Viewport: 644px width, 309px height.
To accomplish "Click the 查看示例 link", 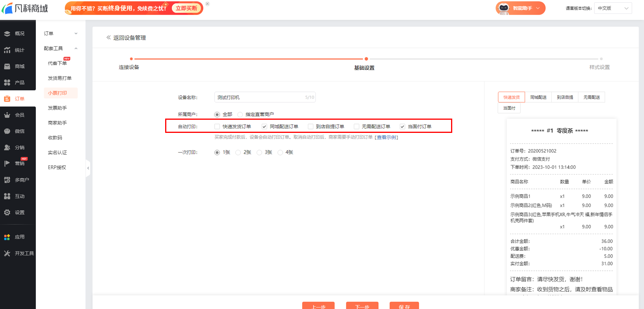I will click(386, 138).
